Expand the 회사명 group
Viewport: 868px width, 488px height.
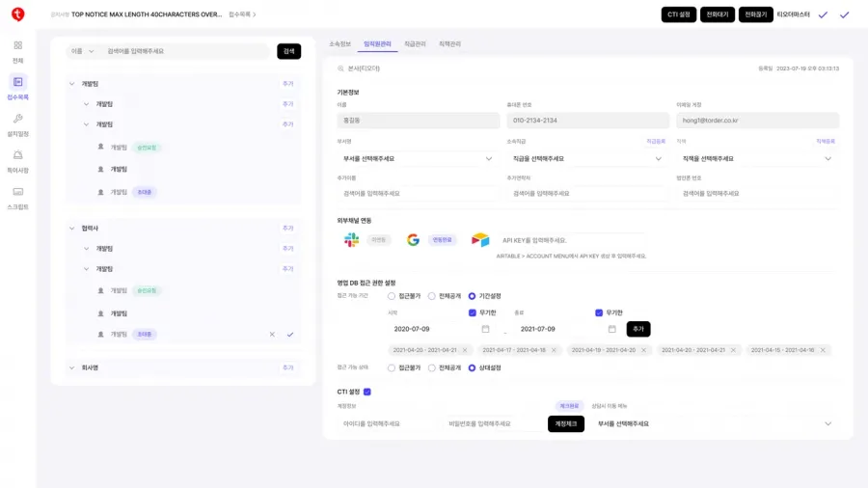point(72,367)
